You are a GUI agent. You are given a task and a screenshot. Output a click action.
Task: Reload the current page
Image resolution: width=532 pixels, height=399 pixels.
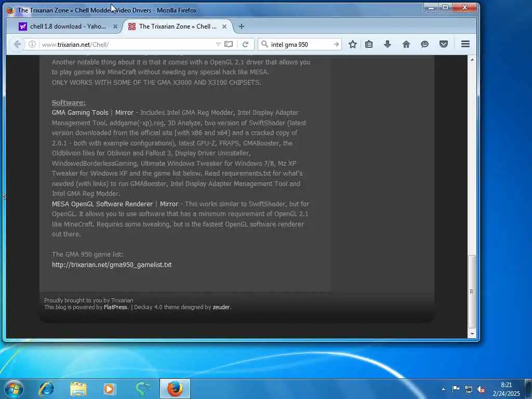click(245, 44)
